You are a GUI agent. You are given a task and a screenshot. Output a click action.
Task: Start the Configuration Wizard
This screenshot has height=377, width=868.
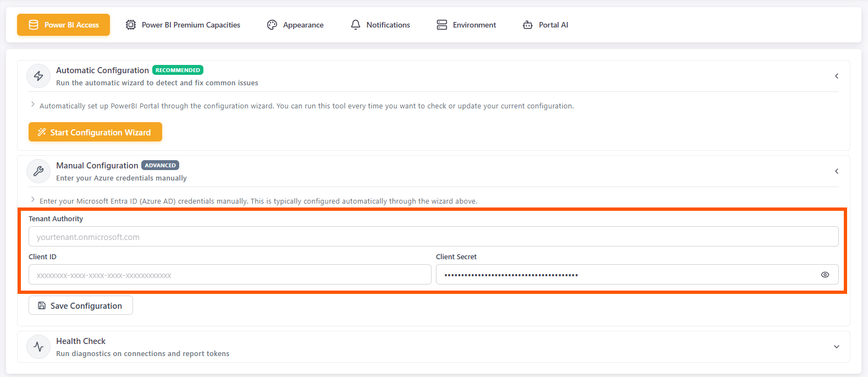[x=95, y=132]
